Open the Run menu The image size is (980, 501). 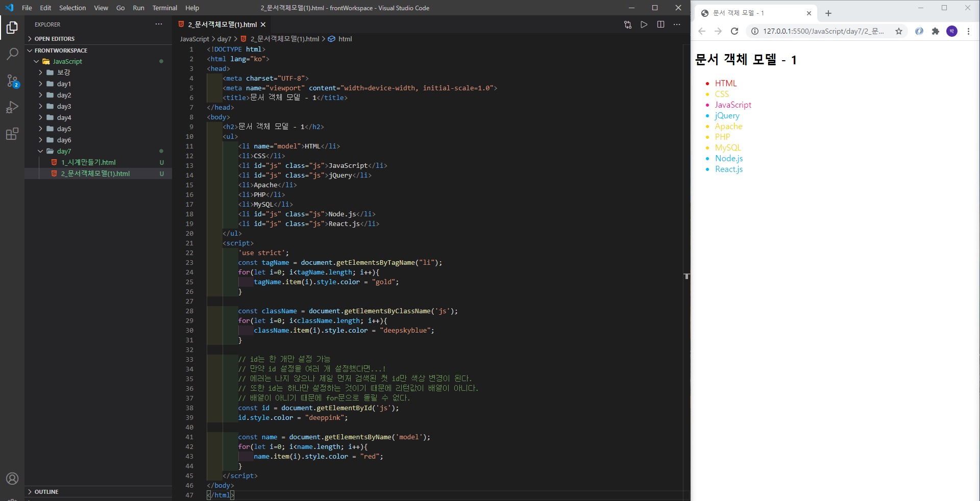(138, 8)
